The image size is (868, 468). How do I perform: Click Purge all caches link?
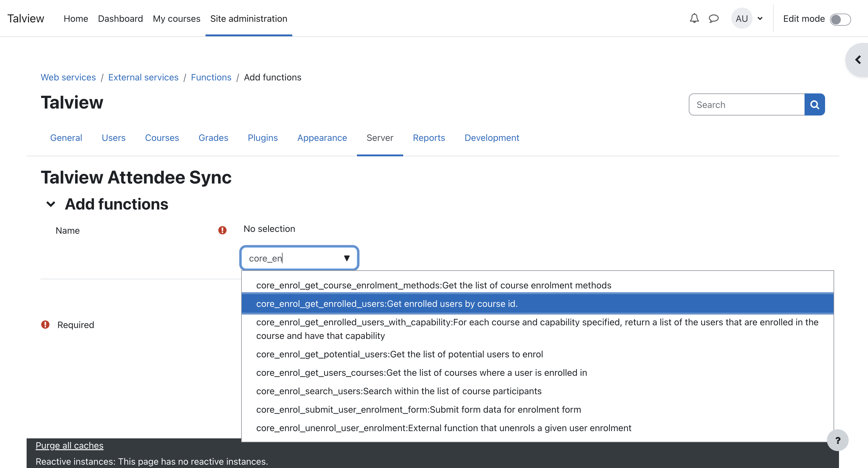(x=70, y=445)
